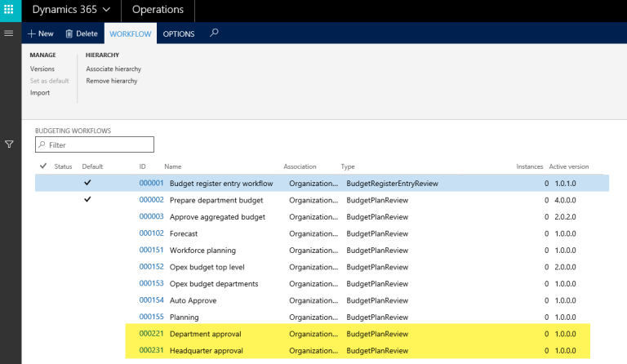Screen dimensions: 627x364
Task: Switch to the WORKFLOW tab
Action: pyautogui.click(x=130, y=33)
